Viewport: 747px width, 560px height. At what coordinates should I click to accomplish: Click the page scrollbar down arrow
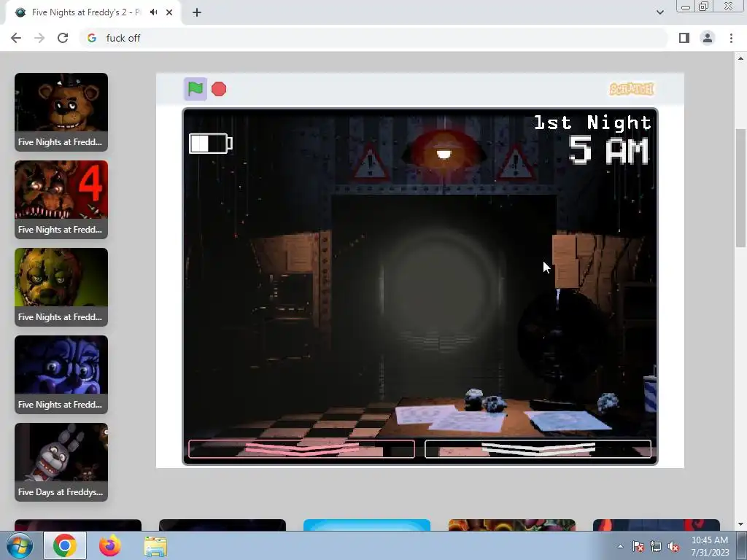pos(740,524)
